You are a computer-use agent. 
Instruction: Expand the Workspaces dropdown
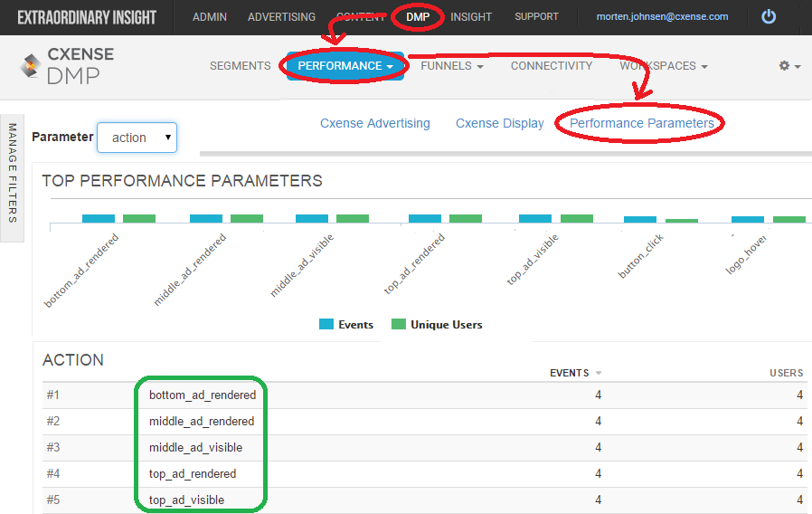664,66
